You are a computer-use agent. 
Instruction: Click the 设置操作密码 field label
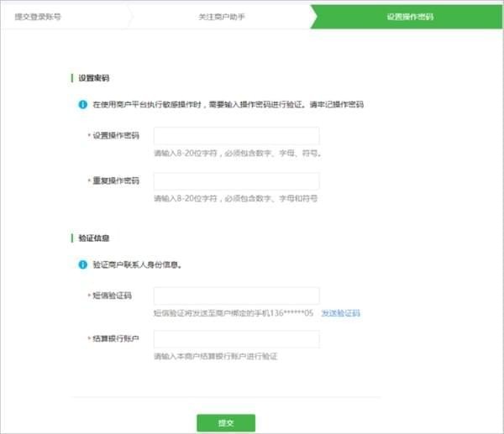[x=116, y=136]
